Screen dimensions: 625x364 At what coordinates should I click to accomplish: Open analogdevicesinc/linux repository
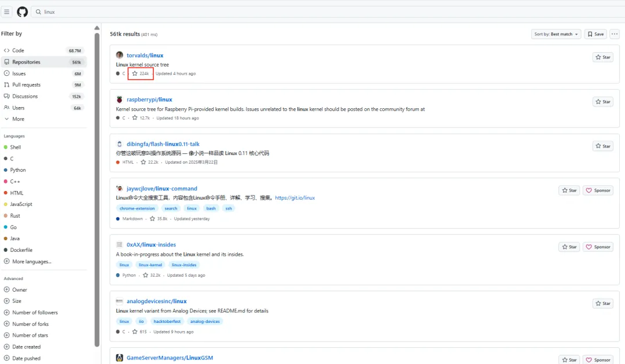(x=157, y=302)
